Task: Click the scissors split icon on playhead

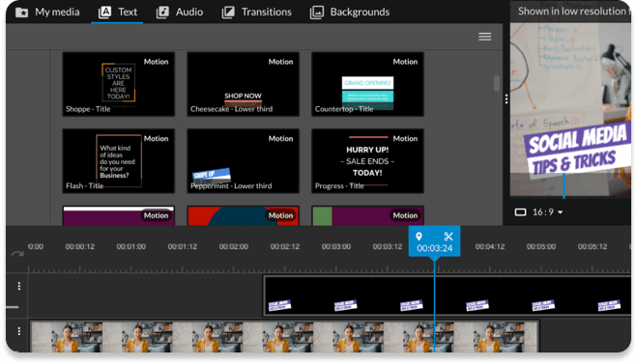Action: coord(449,237)
